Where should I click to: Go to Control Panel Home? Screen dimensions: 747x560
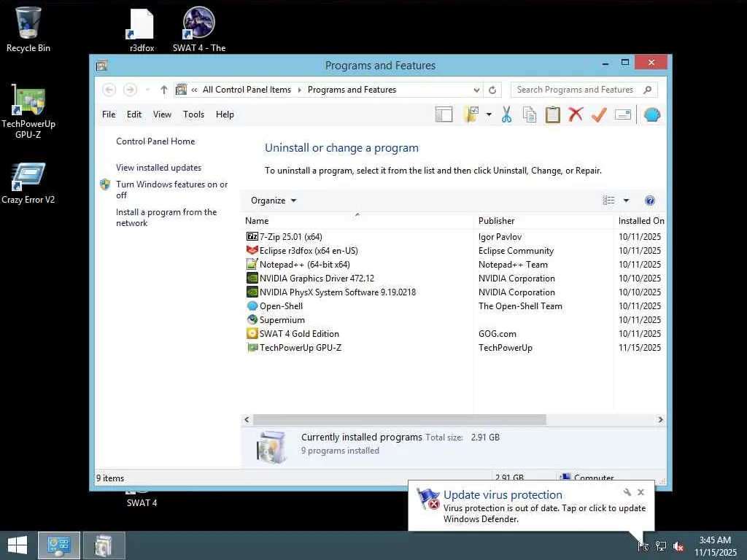pyautogui.click(x=155, y=141)
